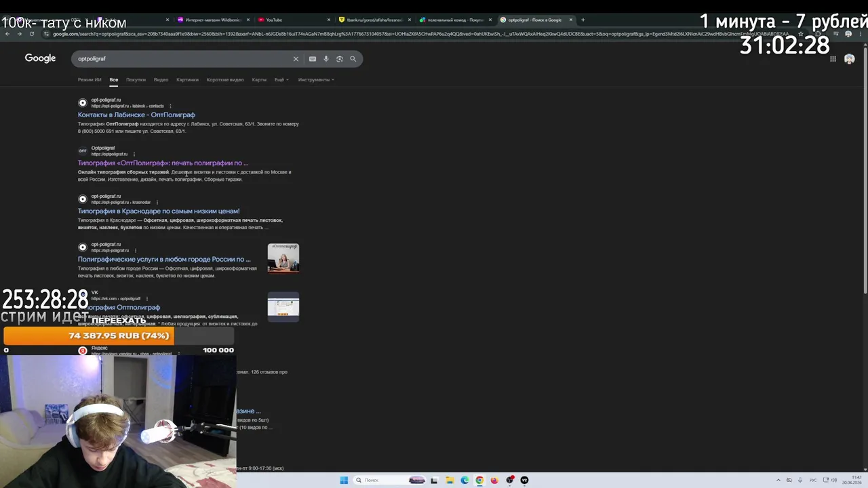Open the Google apps grid
868x488 pixels.
833,59
